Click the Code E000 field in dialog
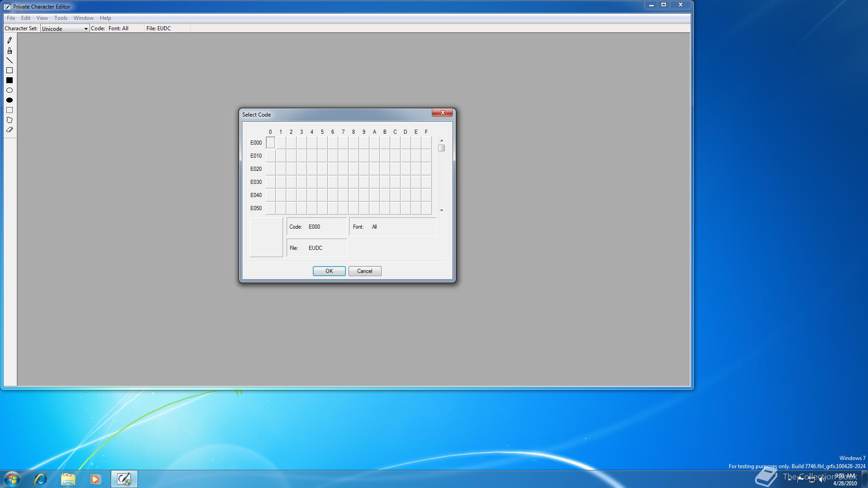Screen dimensions: 868x488 [316, 227]
